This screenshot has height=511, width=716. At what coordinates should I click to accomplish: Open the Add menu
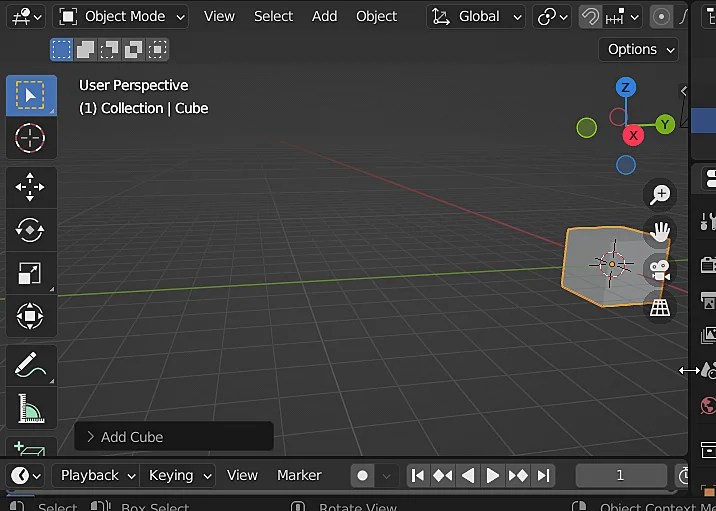tap(325, 16)
